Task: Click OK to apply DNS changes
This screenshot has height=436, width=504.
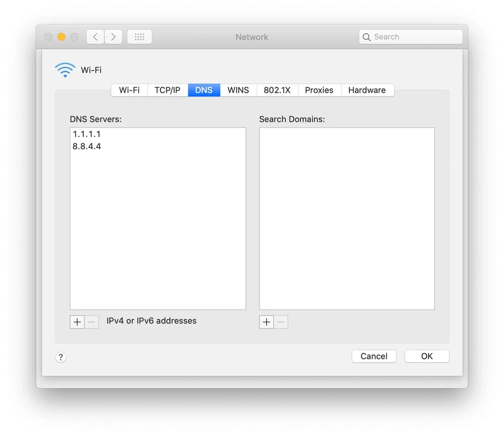Action: coord(426,356)
